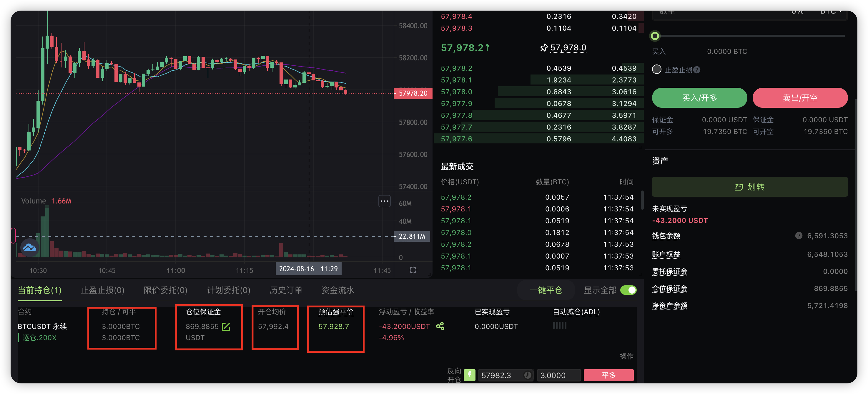Image resolution: width=868 pixels, height=394 pixels.
Task: Click the up-arrow beside last price 57,978.2
Action: click(x=487, y=48)
